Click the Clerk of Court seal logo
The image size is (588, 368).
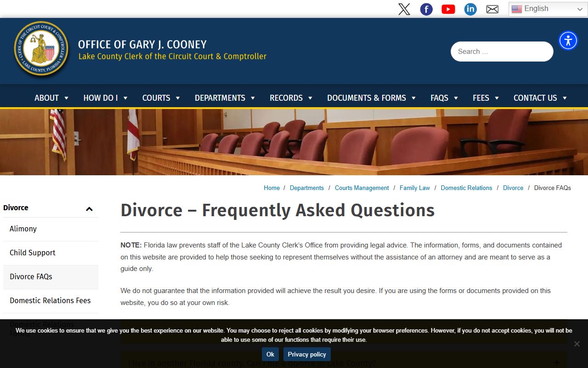click(x=41, y=49)
